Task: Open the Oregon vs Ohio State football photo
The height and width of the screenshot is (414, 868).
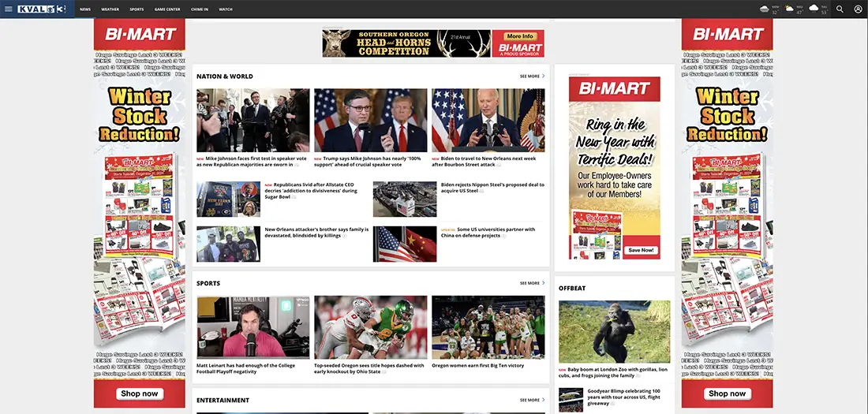Action: click(x=371, y=327)
